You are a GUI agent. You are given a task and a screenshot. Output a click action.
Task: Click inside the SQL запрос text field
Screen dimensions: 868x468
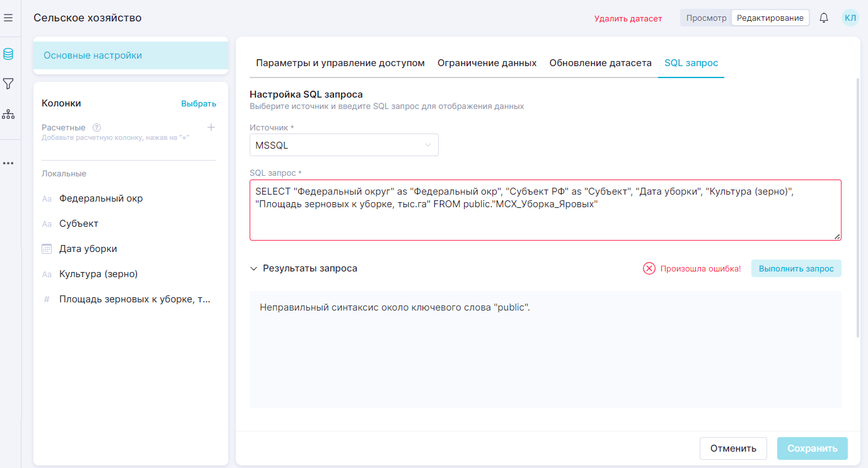pyautogui.click(x=545, y=220)
